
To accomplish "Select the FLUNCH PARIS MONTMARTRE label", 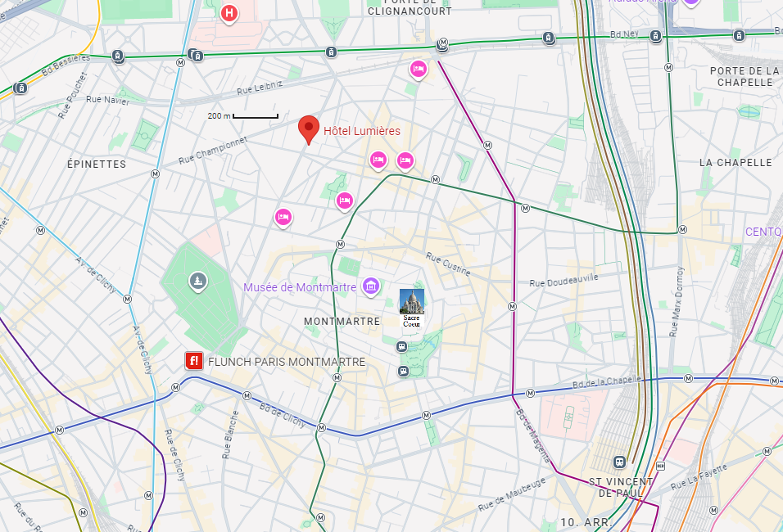I will pos(287,362).
